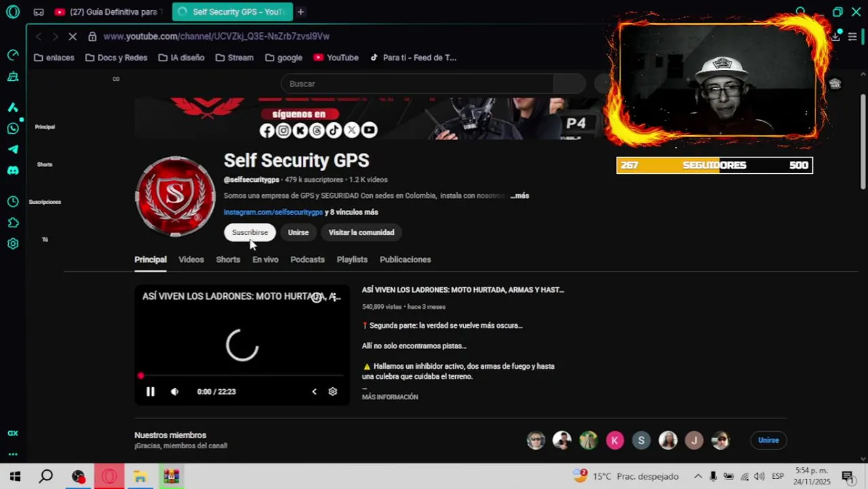868x489 pixels.
Task: Open History clock icon in sidebar
Action: click(x=13, y=202)
